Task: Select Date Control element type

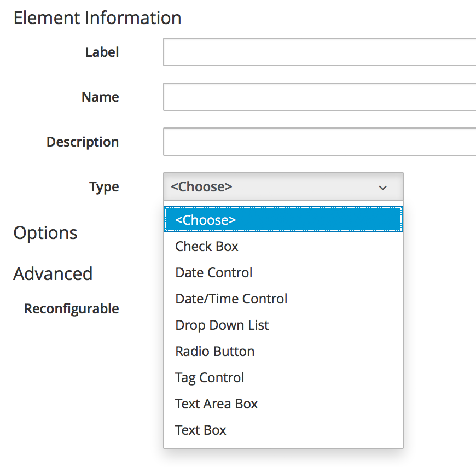Action: (x=214, y=272)
